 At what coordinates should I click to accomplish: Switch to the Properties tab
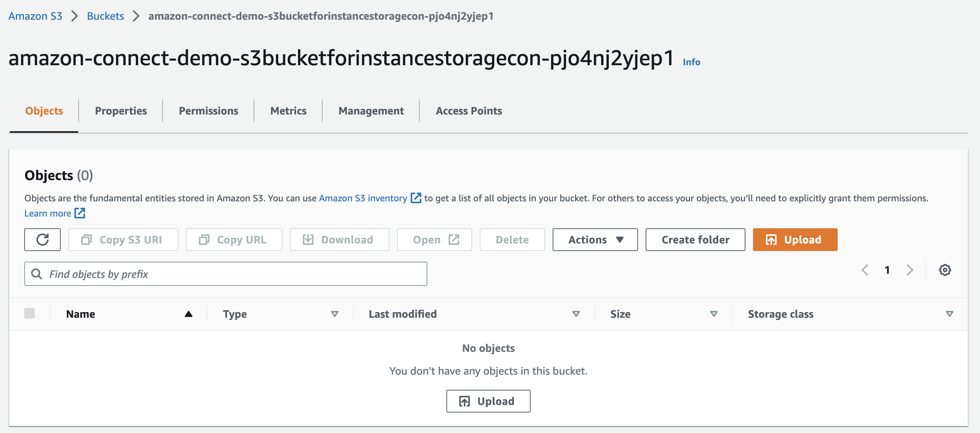[121, 111]
